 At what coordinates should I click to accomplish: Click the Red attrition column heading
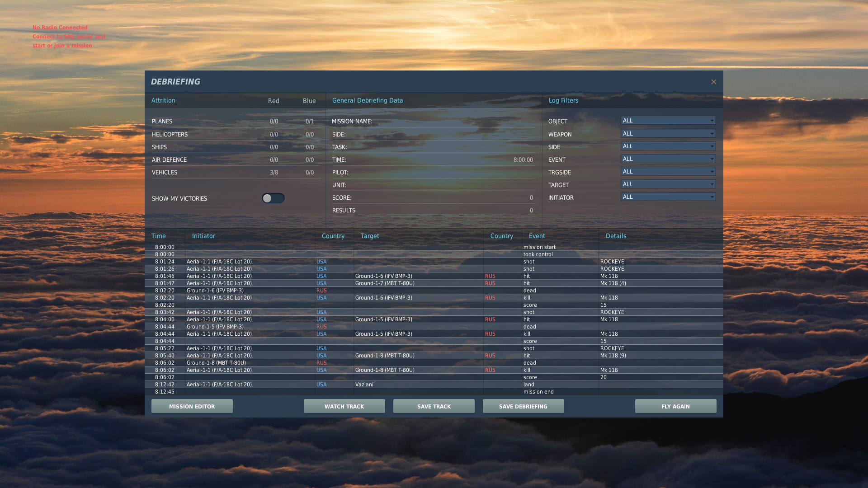[x=274, y=101]
